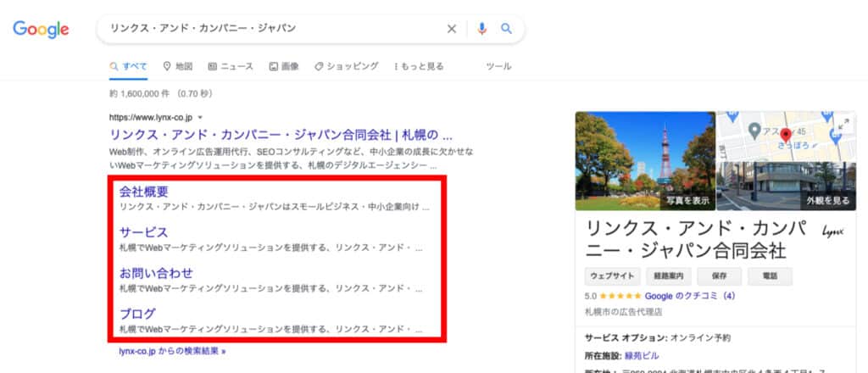Click the 写真を表示 label
Viewport: 868px width, 373px height.
[x=687, y=200]
